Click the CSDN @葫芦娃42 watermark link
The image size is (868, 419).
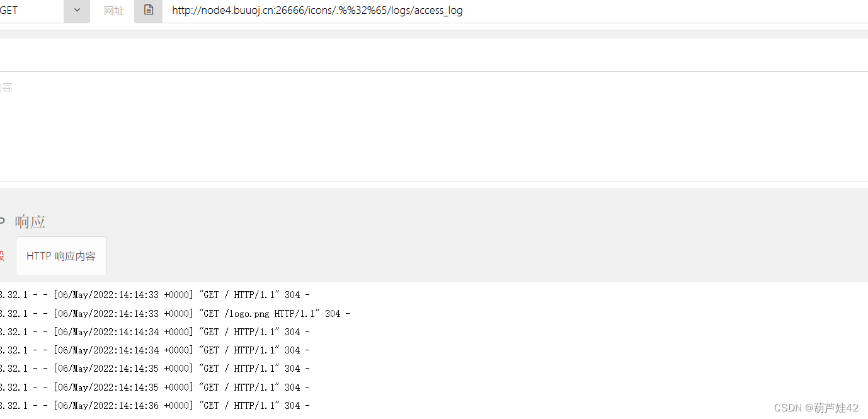coord(816,407)
